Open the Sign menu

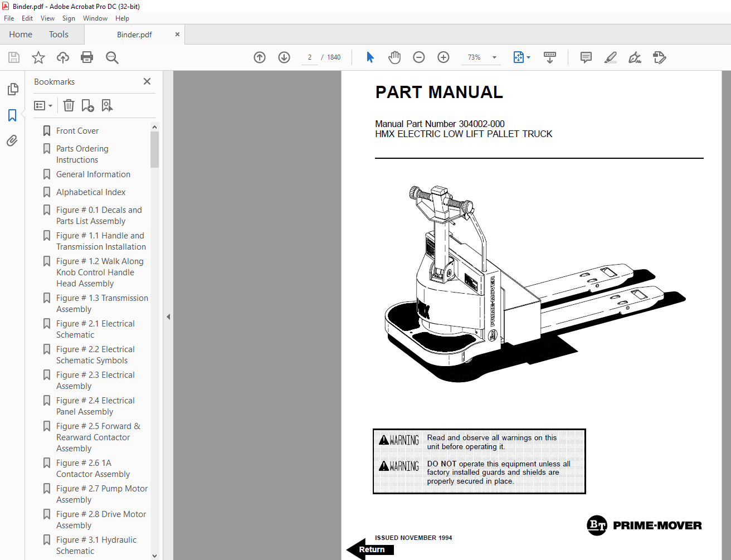(x=69, y=18)
